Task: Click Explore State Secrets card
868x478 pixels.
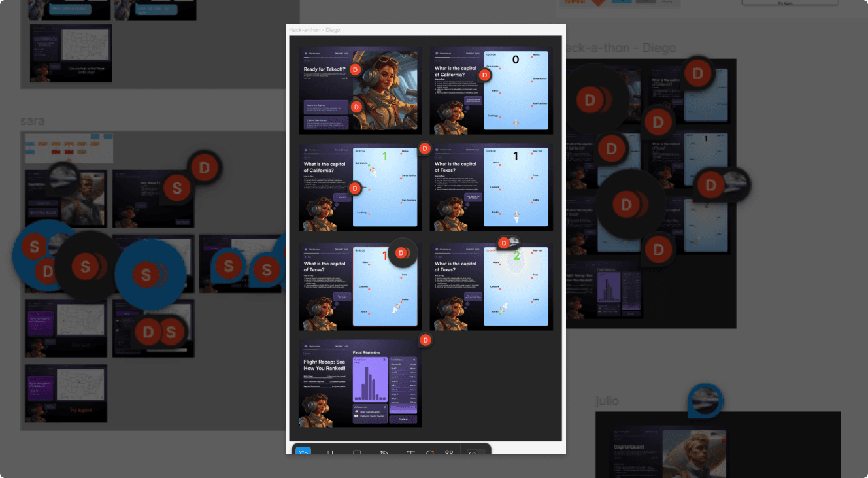Action: 326,124
